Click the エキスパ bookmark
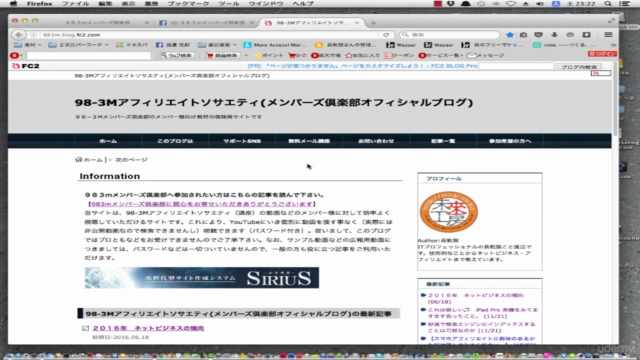Image resolution: width=640 pixels, height=360 pixels. 131,45
